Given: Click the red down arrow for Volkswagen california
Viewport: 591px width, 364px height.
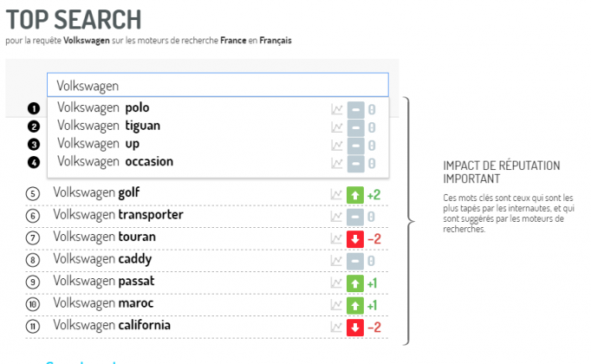Looking at the screenshot, I should (x=355, y=327).
